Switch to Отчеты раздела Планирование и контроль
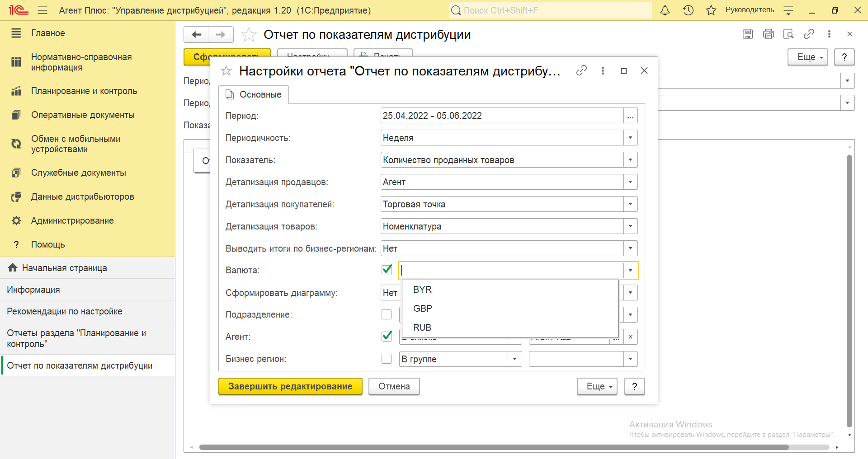The image size is (868, 459). [x=87, y=338]
